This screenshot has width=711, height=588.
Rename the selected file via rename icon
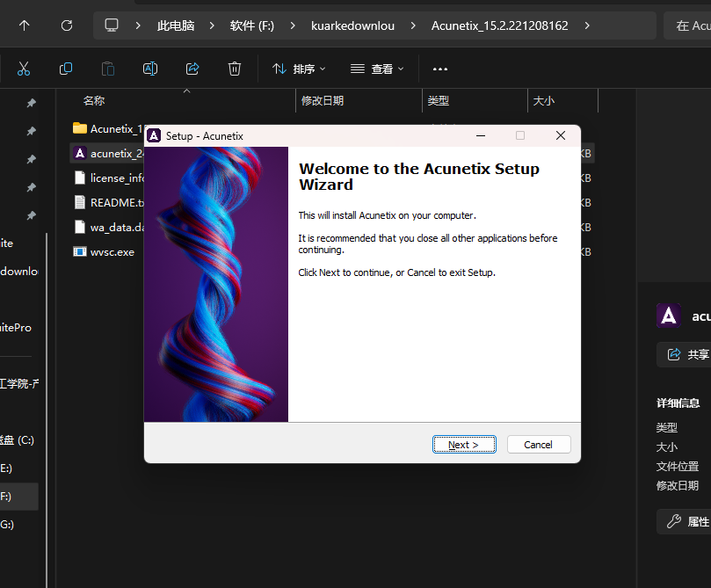[x=150, y=69]
